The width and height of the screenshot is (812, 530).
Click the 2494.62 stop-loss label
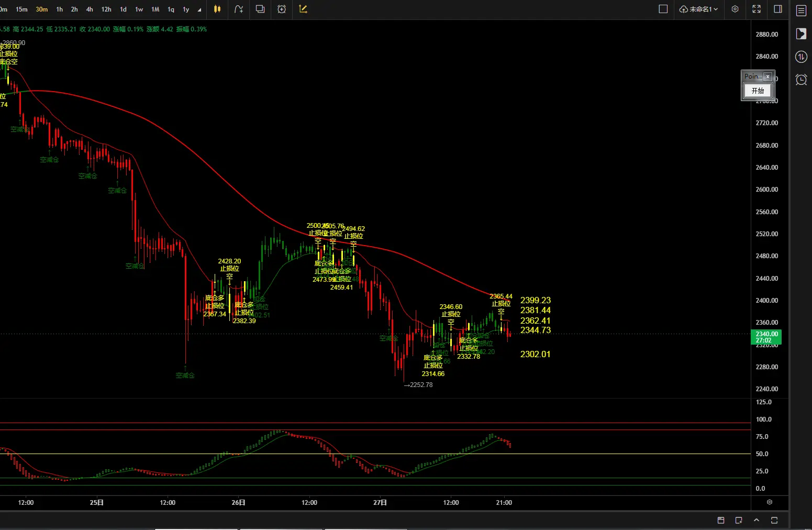pos(353,229)
